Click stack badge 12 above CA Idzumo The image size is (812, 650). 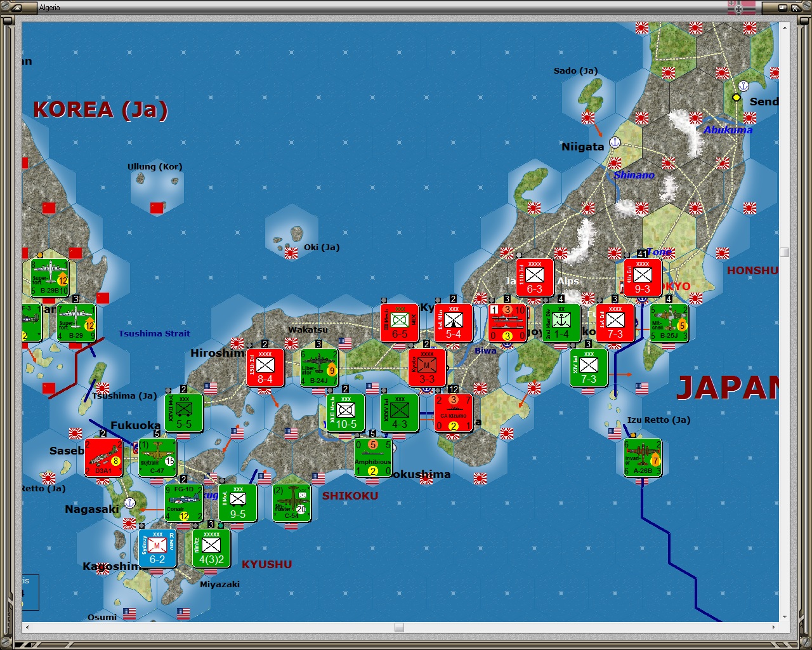(453, 389)
